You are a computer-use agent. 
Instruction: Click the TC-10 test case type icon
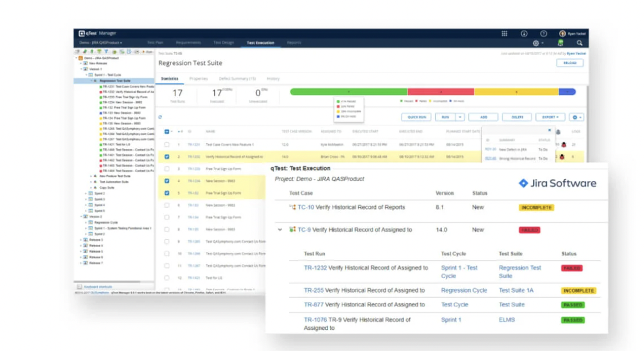coord(293,207)
